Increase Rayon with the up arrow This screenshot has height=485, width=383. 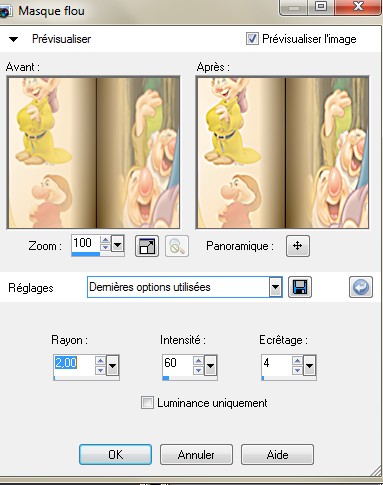pyautogui.click(x=100, y=360)
